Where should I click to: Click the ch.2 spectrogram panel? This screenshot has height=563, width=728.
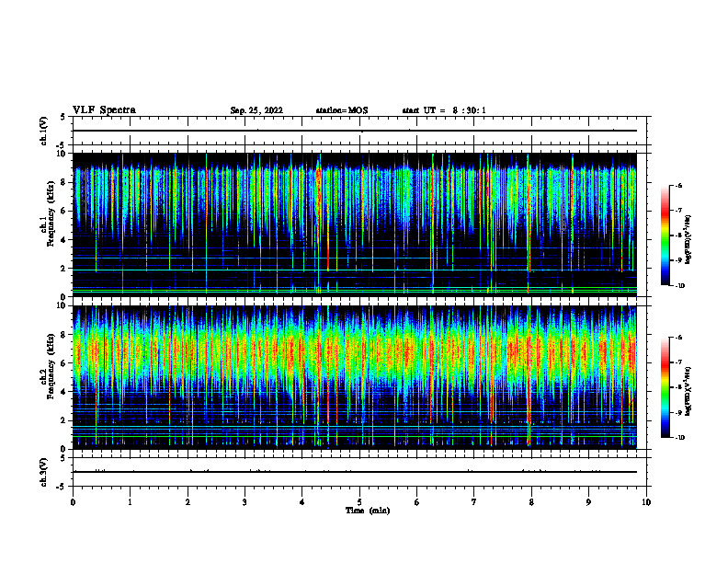coord(355,377)
